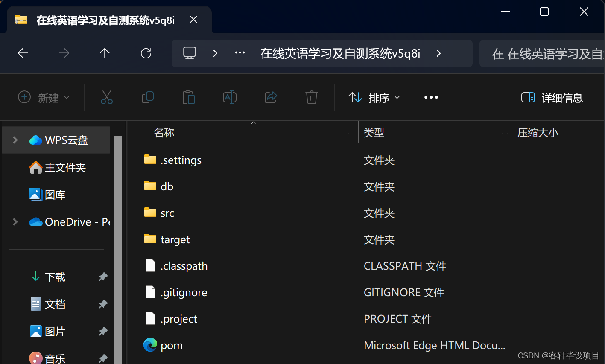
Task: Open 音乐 quick access folder
Action: pyautogui.click(x=48, y=358)
